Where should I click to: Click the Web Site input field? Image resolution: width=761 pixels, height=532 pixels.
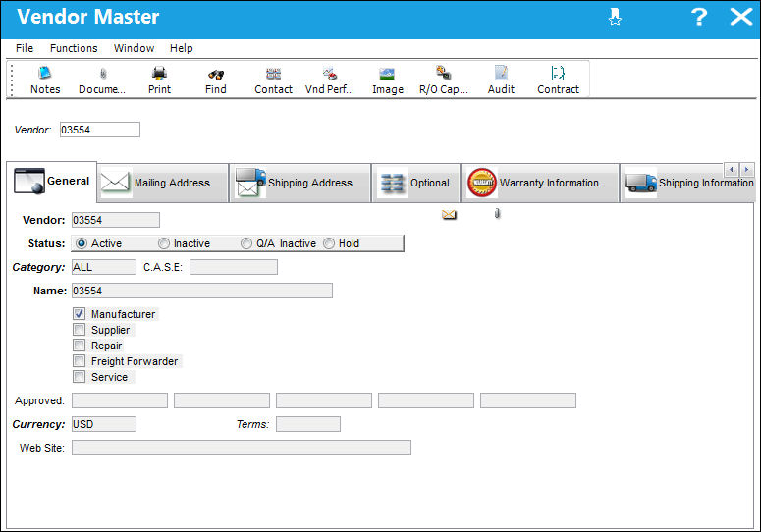click(x=242, y=448)
